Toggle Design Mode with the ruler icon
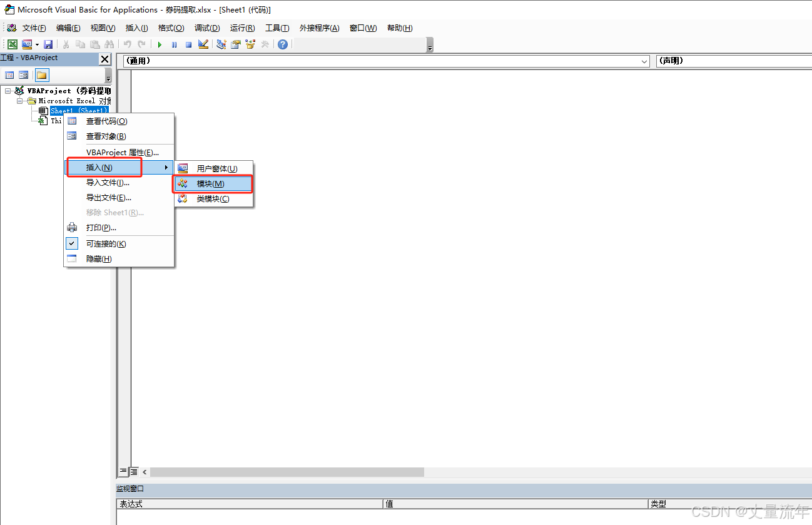This screenshot has height=525, width=812. 203,44
